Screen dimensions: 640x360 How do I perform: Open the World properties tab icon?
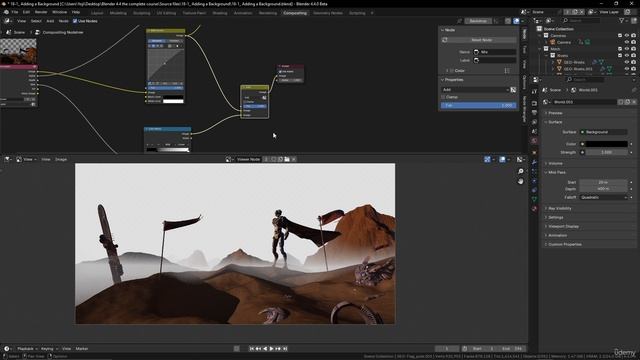(x=534, y=141)
